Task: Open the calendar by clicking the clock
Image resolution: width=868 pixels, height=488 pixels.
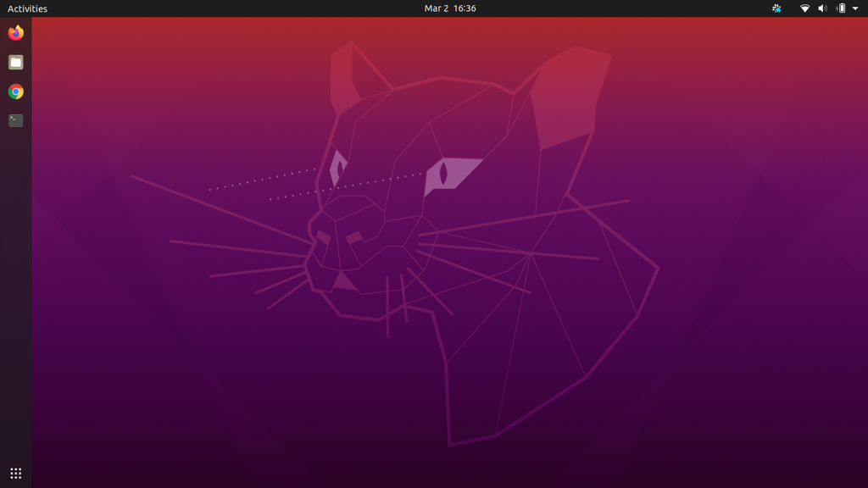Action: tap(449, 8)
